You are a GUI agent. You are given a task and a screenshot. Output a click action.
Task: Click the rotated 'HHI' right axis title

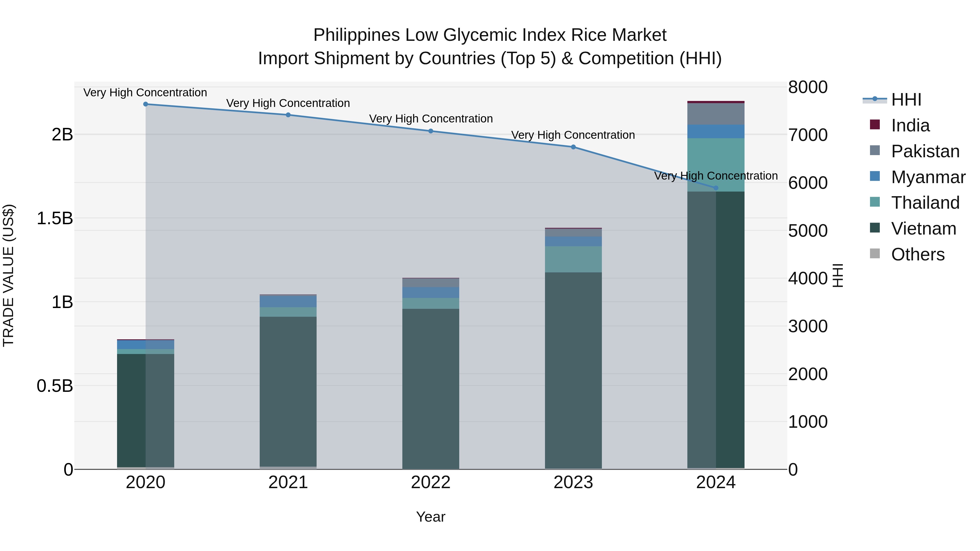tap(838, 275)
